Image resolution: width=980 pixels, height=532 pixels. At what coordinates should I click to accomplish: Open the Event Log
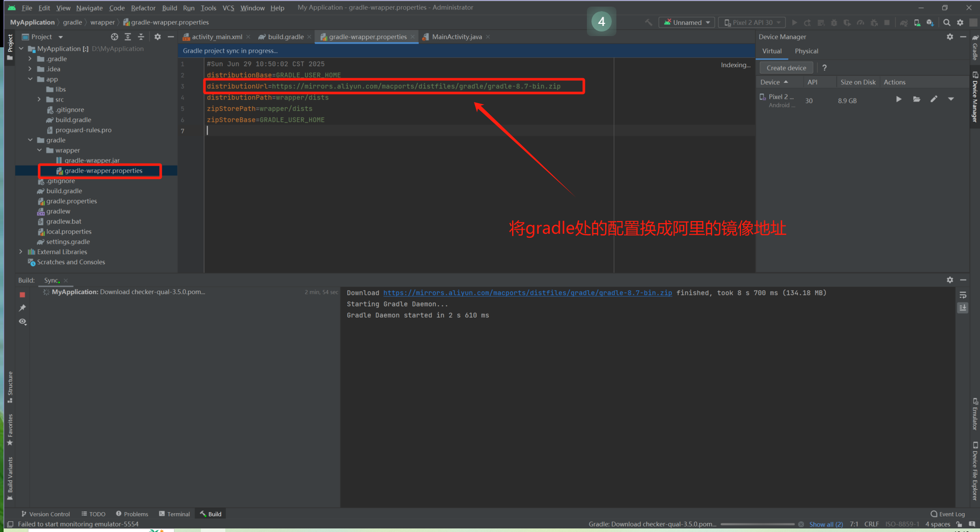(x=947, y=514)
